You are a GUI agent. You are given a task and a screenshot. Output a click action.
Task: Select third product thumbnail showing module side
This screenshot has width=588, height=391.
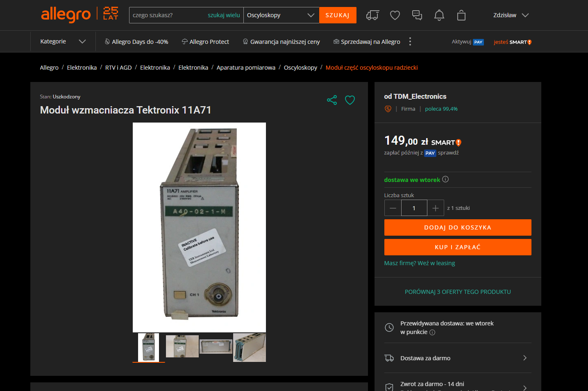click(x=216, y=347)
